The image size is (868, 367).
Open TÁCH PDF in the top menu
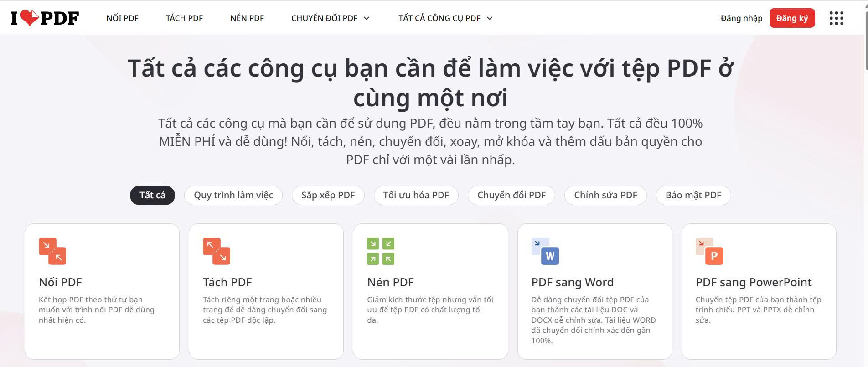click(x=184, y=18)
